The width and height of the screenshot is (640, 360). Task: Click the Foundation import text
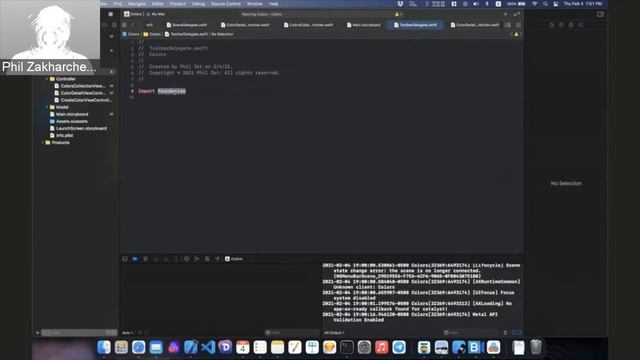pyautogui.click(x=172, y=91)
